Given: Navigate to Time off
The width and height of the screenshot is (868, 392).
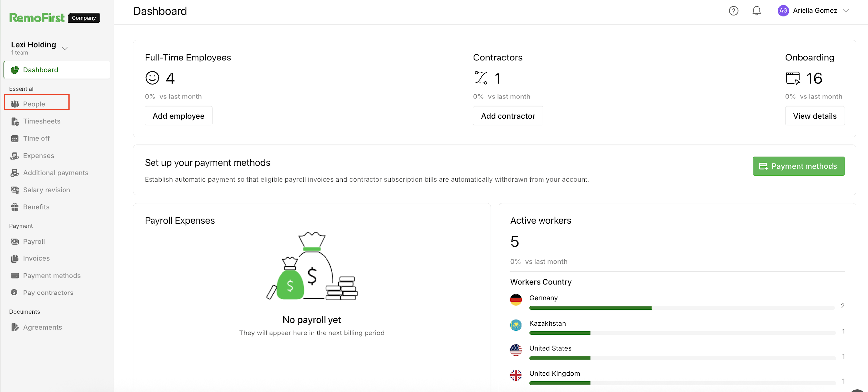Looking at the screenshot, I should (36, 138).
